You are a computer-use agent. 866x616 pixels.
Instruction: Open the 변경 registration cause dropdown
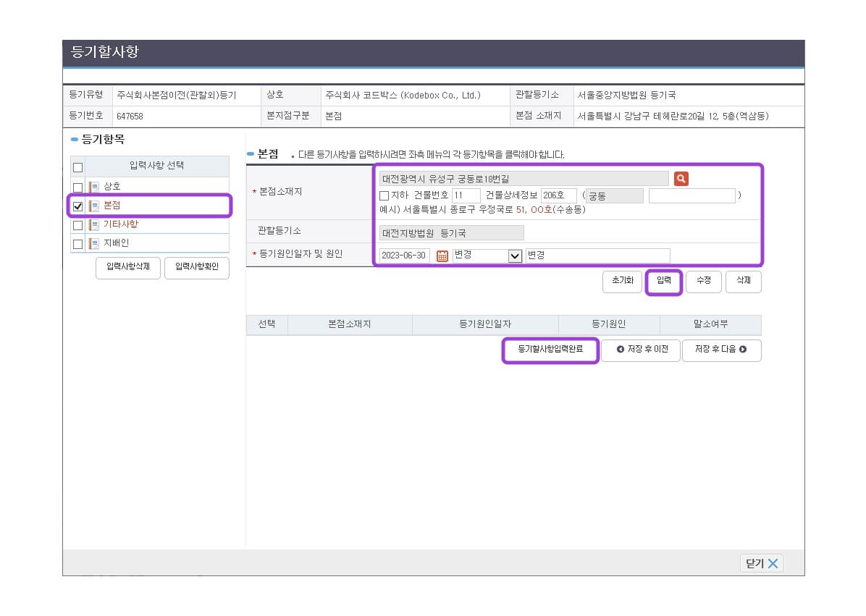[x=515, y=256]
